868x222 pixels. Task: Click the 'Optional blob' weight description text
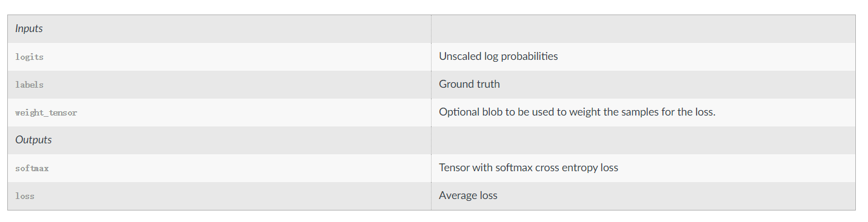coord(577,112)
